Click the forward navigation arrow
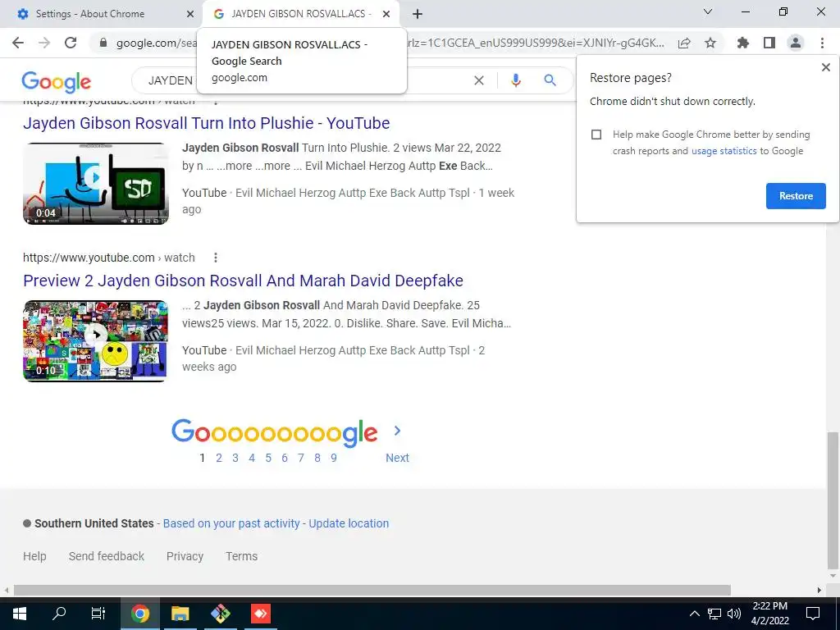Image resolution: width=840 pixels, height=630 pixels. pyautogui.click(x=44, y=43)
